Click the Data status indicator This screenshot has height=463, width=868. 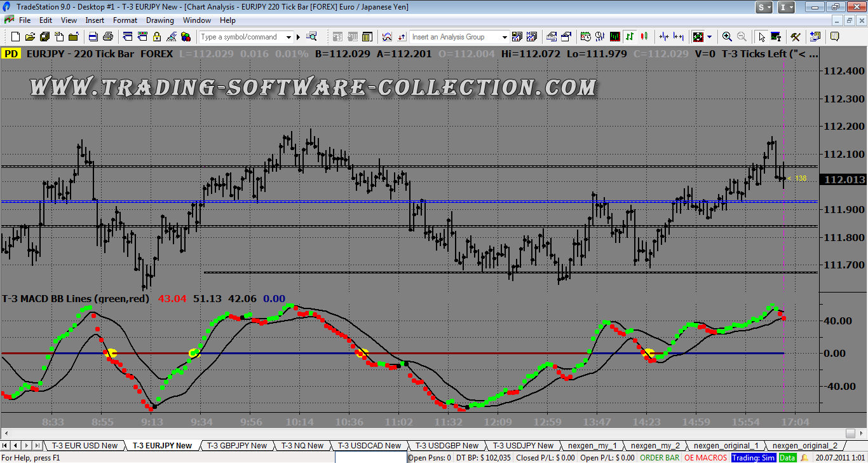click(787, 457)
